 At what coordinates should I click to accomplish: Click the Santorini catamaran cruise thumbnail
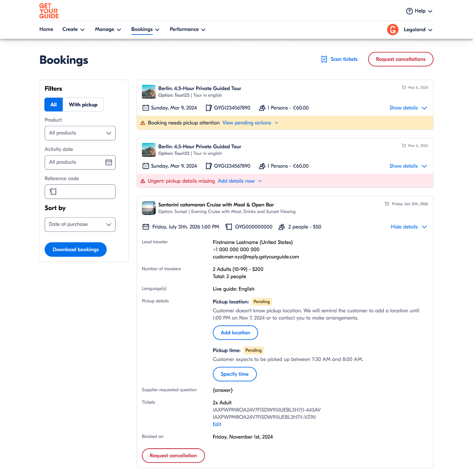point(149,208)
